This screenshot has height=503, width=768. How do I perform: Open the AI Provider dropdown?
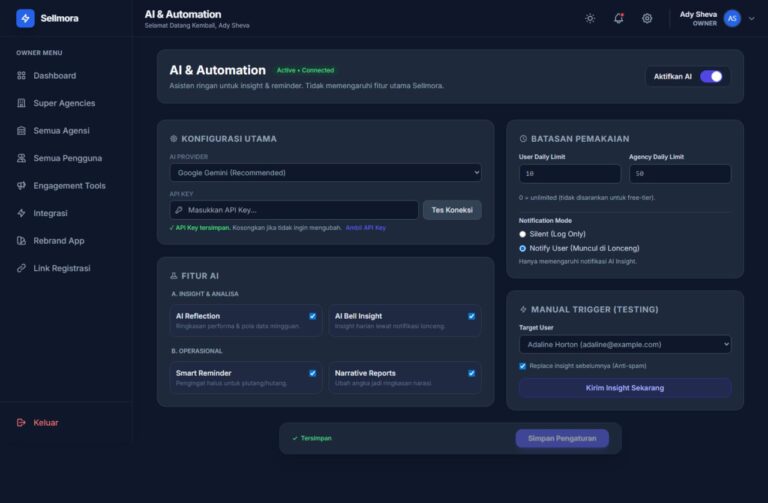[x=325, y=173]
